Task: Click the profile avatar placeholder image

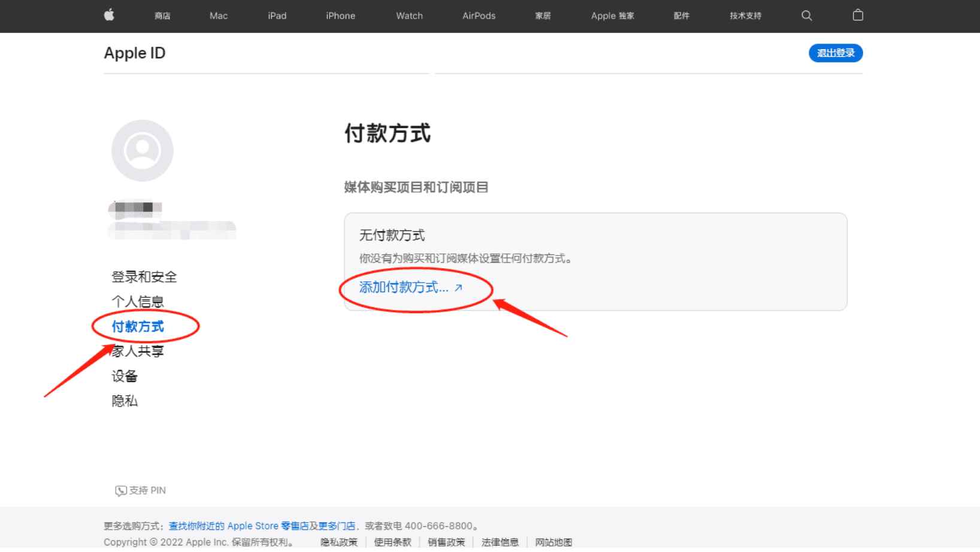Action: [142, 150]
